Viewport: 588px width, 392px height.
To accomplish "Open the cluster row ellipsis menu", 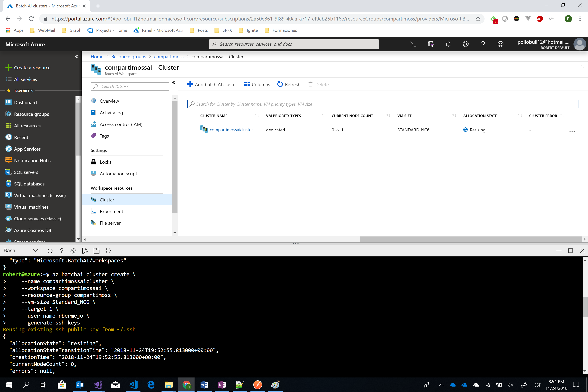I will 572,131.
